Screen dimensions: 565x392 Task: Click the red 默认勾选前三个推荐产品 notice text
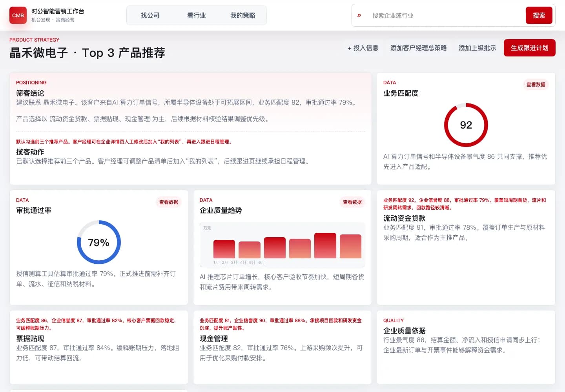124,142
